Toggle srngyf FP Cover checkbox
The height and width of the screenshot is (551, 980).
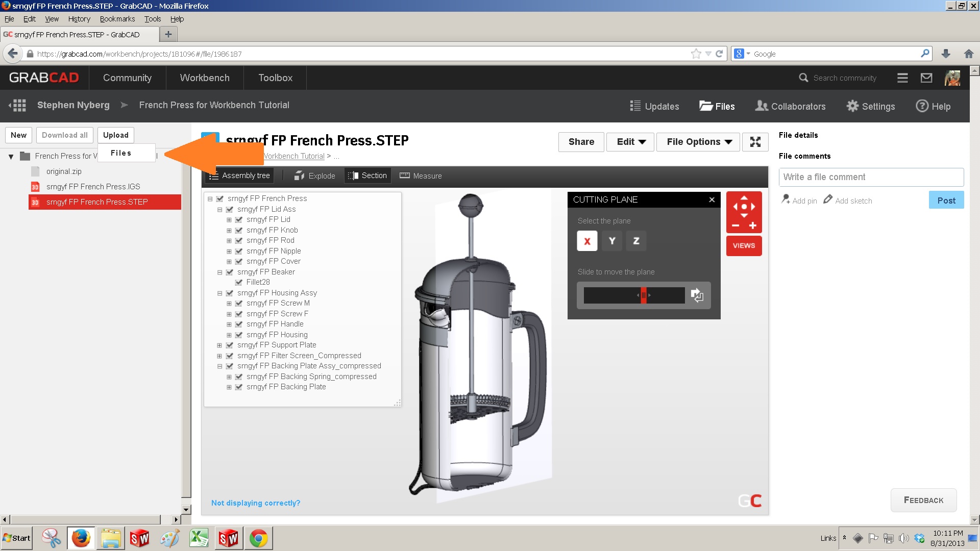(238, 262)
